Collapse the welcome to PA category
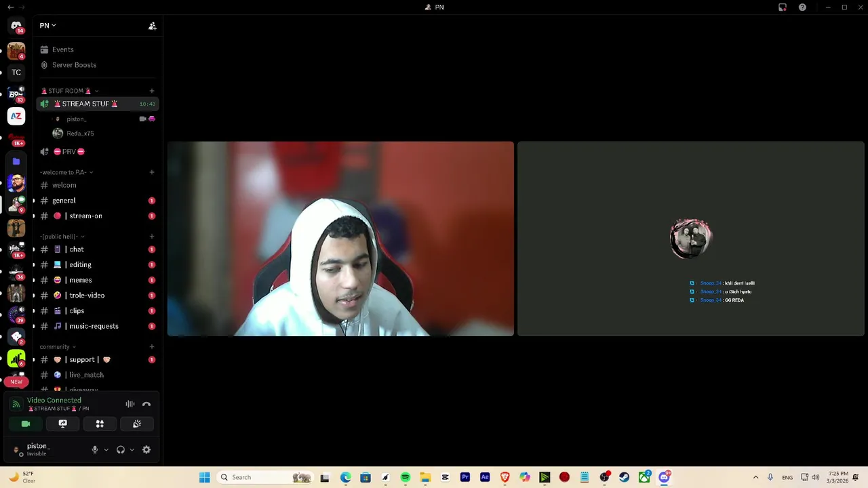Viewport: 868px width, 488px height. 66,172
